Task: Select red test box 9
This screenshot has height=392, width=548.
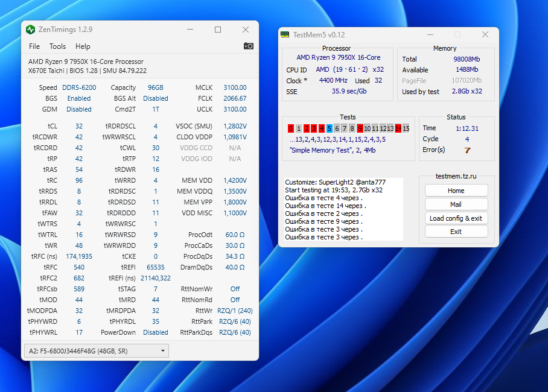Action: pos(360,128)
